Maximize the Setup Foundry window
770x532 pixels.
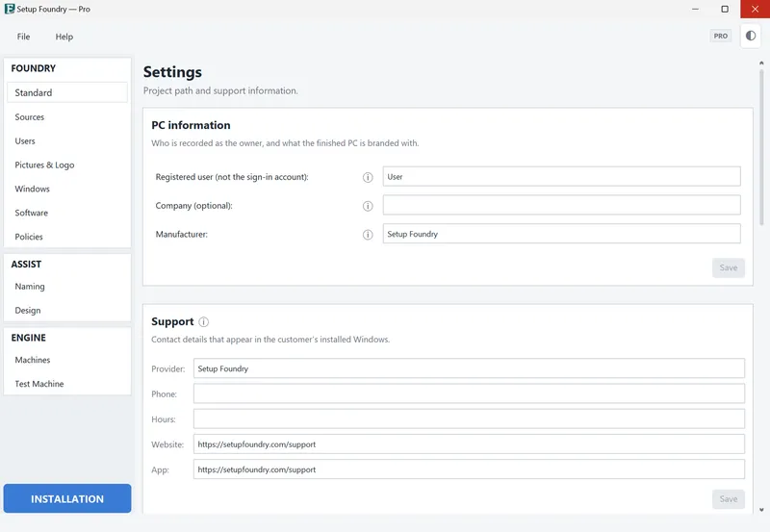725,9
